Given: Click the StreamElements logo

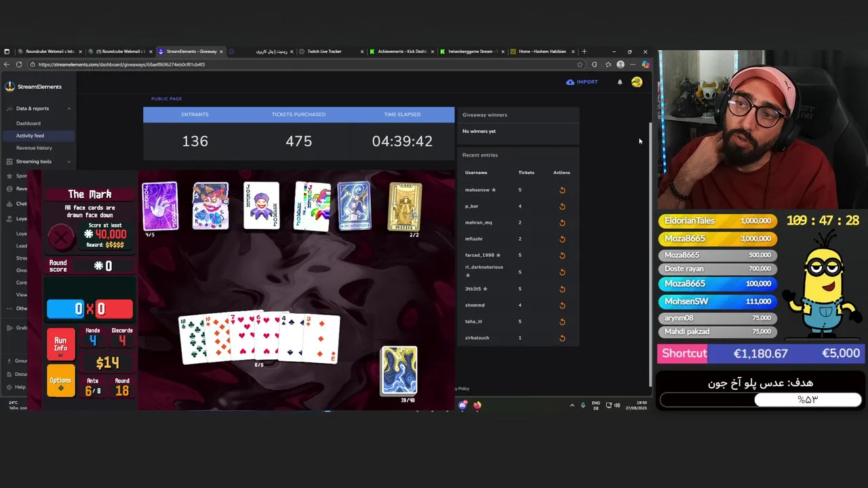Looking at the screenshot, I should [x=33, y=87].
